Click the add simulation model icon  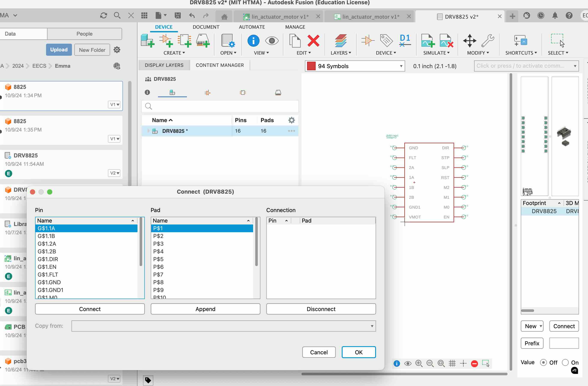coord(428,41)
